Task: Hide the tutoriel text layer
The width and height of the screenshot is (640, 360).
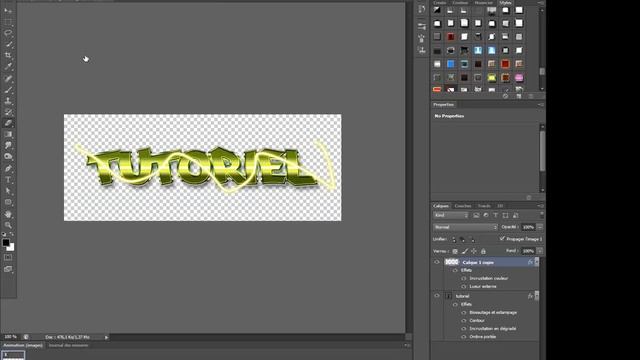Action: coord(437,296)
